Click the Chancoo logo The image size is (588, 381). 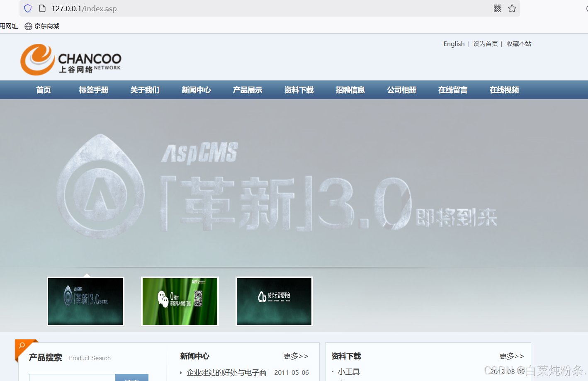click(71, 60)
